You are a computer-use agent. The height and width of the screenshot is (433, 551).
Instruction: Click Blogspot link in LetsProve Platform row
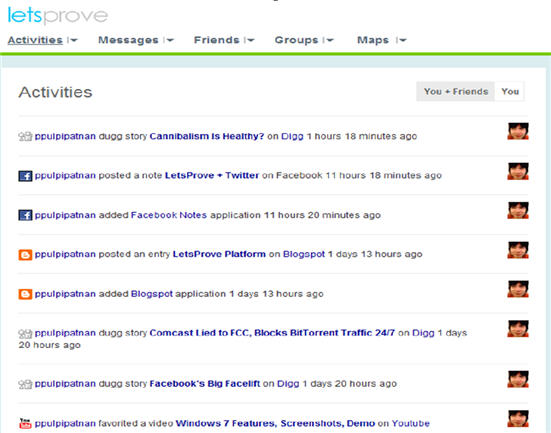[x=304, y=254]
